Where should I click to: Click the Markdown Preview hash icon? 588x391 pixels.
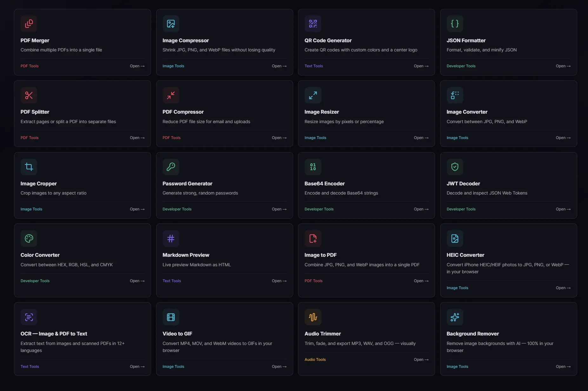pos(171,238)
